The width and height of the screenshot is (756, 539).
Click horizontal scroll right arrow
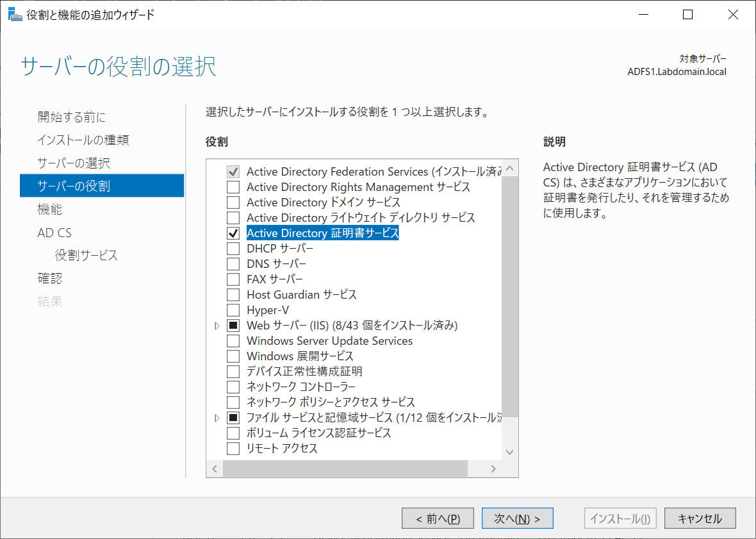coord(493,469)
